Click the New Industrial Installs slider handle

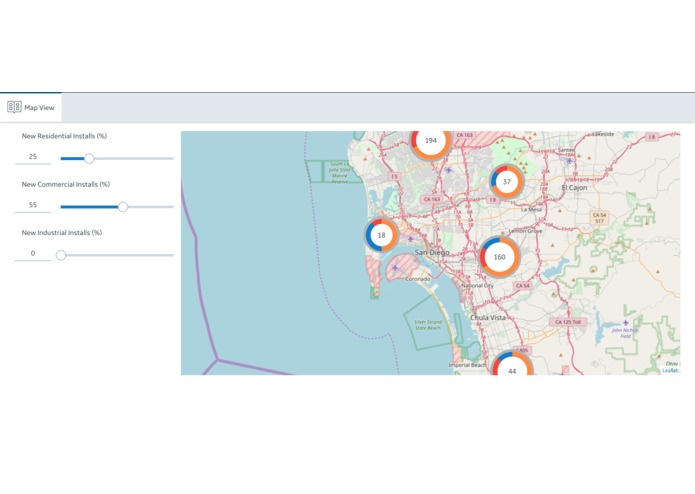coord(61,255)
